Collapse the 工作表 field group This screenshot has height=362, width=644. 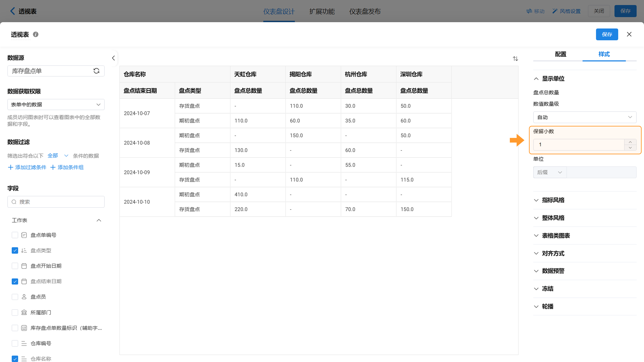(x=99, y=220)
